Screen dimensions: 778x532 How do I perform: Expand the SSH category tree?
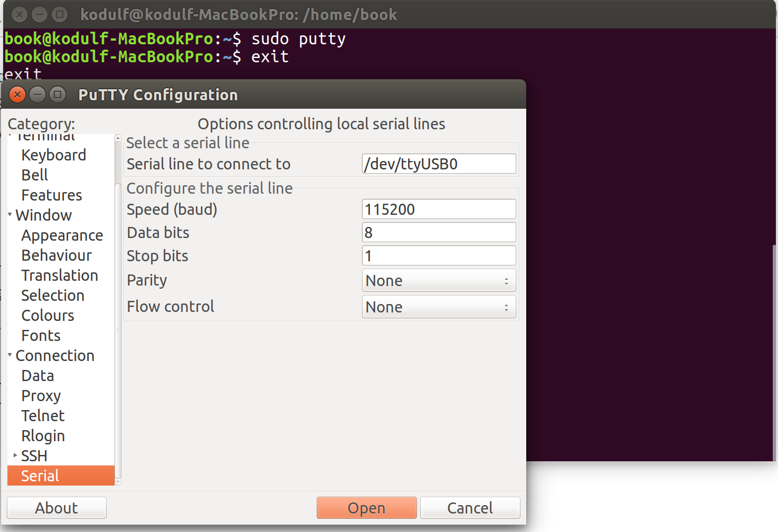pos(14,454)
